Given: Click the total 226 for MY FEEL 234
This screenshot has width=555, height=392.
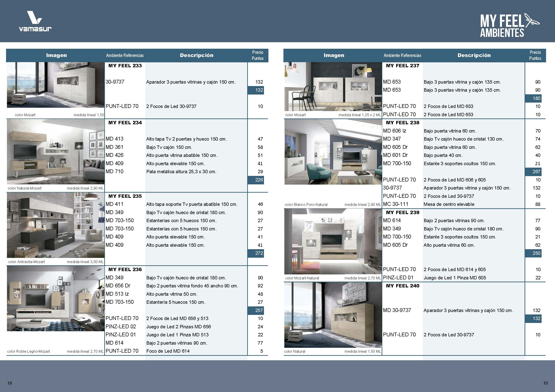Looking at the screenshot, I should click(256, 180).
